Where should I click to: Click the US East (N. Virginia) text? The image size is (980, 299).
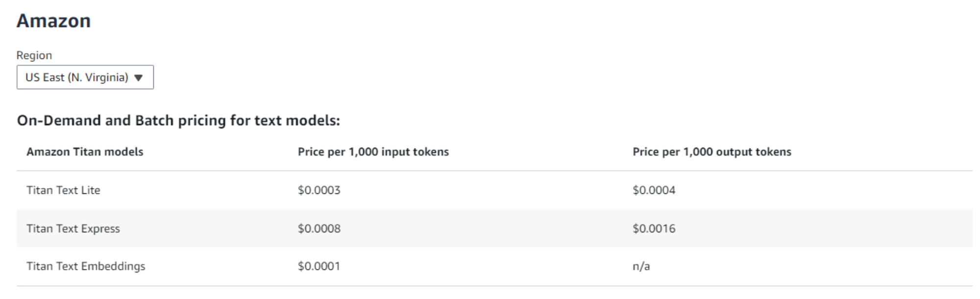pyautogui.click(x=76, y=77)
